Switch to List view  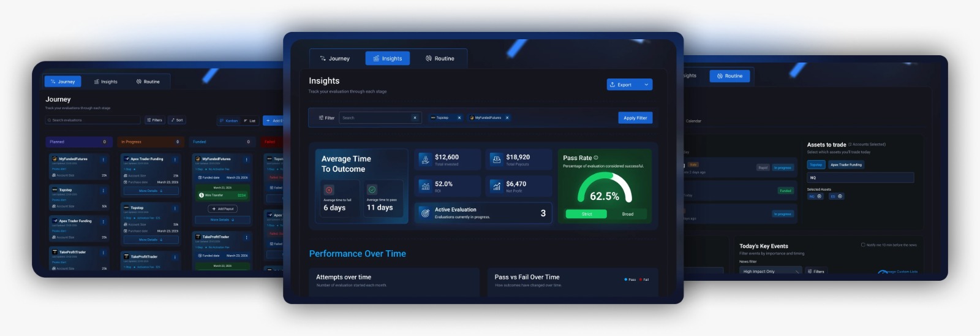point(249,121)
